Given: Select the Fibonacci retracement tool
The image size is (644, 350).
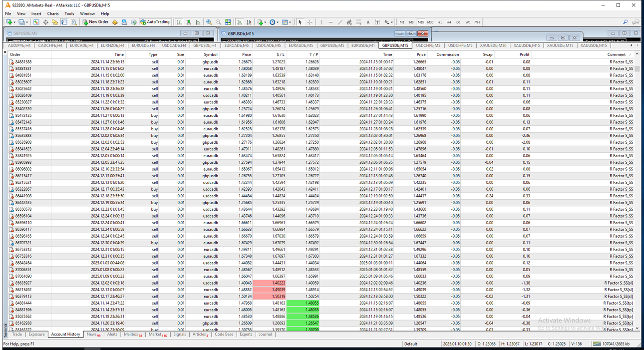Looking at the screenshot, I should [358, 22].
